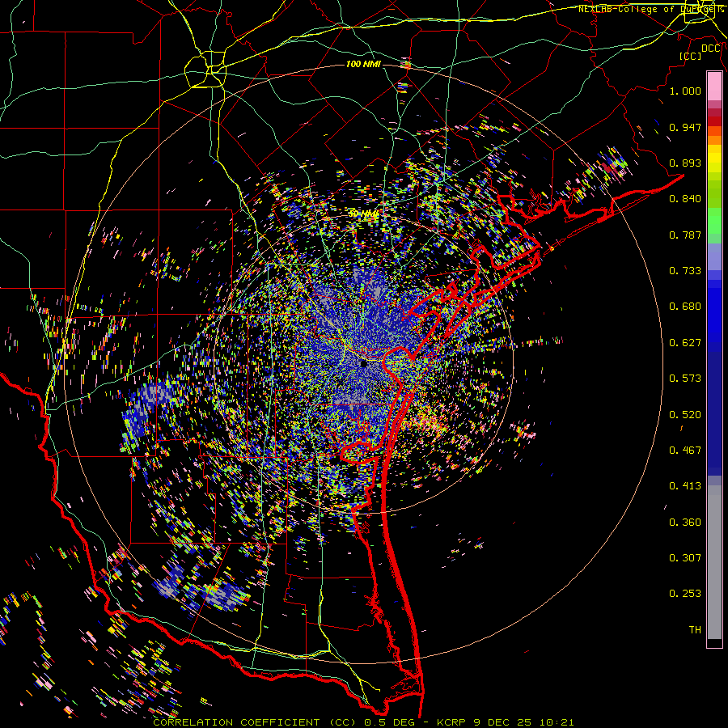Click the 0.733 colorbar value label
728x728 pixels.
click(685, 271)
